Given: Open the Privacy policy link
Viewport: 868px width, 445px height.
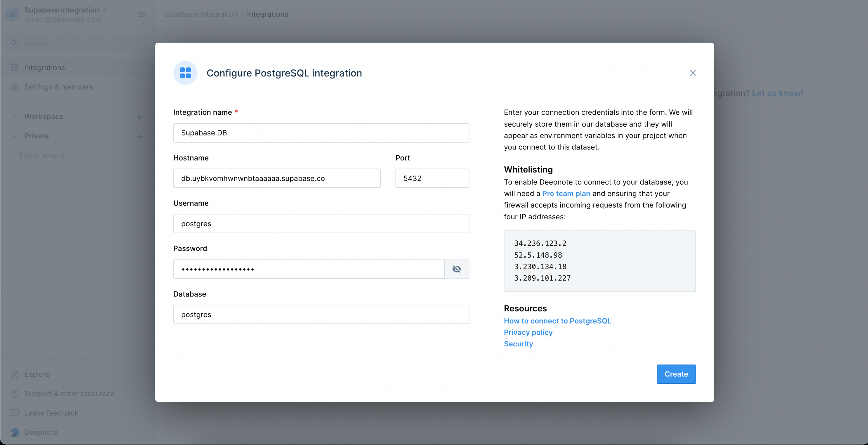Looking at the screenshot, I should click(x=528, y=332).
